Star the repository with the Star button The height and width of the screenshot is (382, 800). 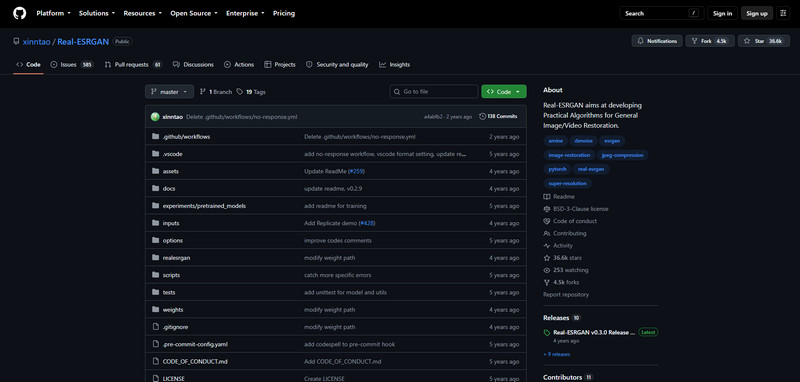tap(763, 41)
